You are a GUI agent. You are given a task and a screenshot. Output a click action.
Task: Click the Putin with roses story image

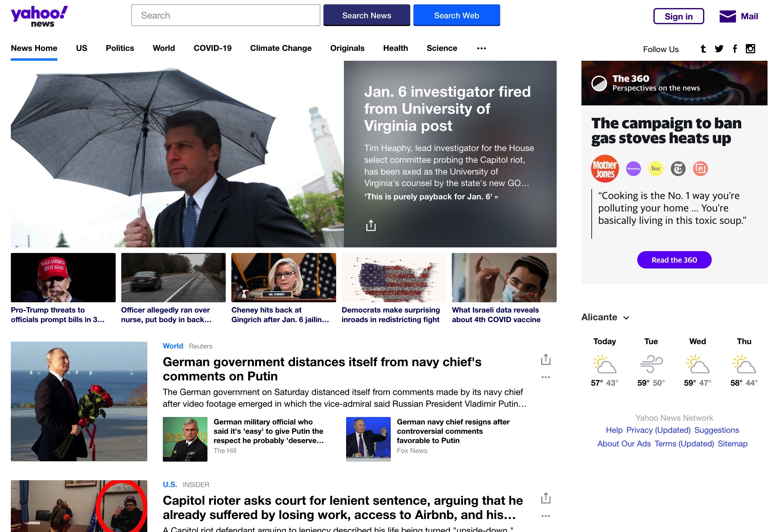point(79,401)
